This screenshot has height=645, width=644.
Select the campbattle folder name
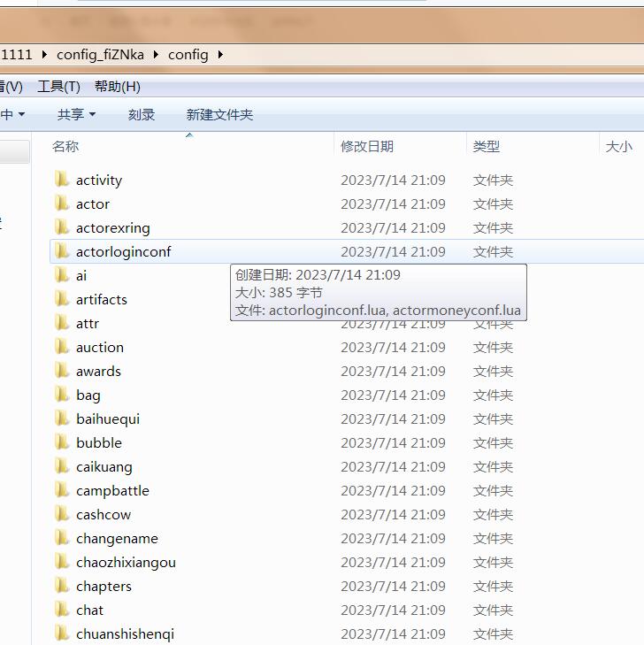112,491
